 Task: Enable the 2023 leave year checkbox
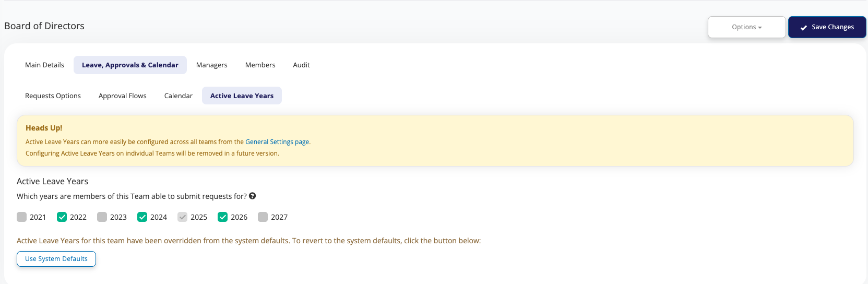click(x=102, y=217)
